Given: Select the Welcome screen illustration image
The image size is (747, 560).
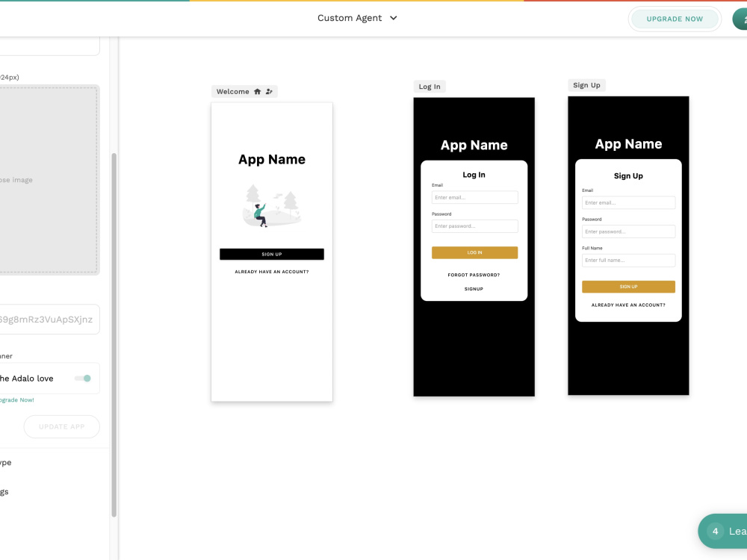Looking at the screenshot, I should 272,206.
